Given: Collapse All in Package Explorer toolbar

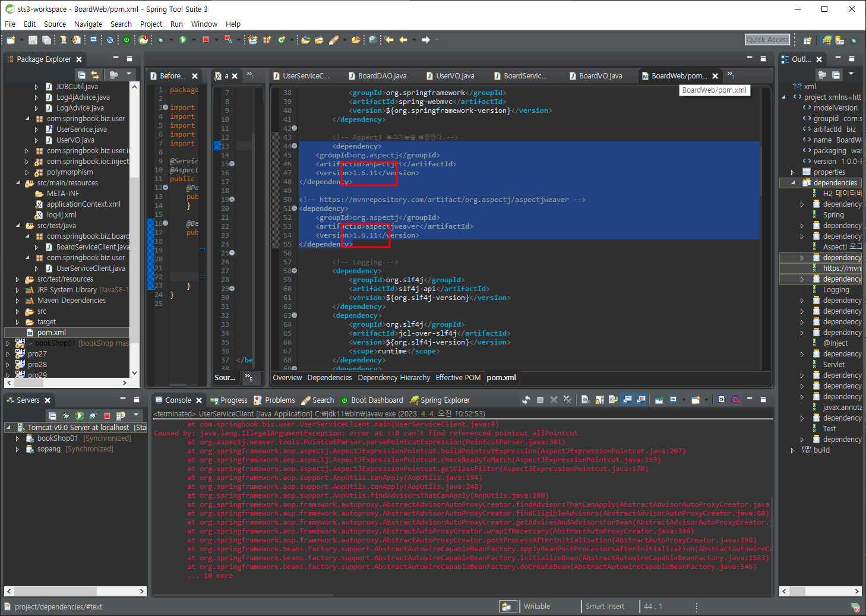Looking at the screenshot, I should click(81, 75).
